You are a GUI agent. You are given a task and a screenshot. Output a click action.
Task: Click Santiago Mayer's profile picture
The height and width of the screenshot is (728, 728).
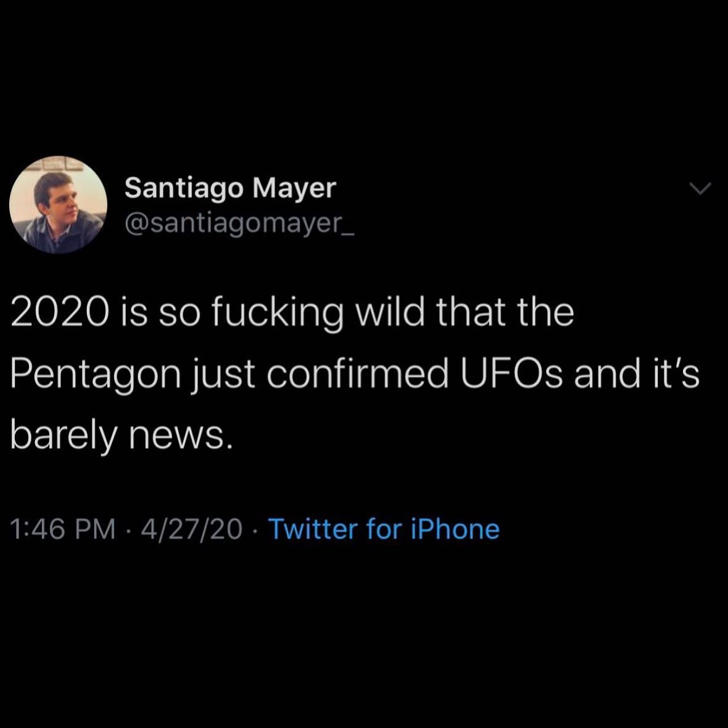[58, 205]
